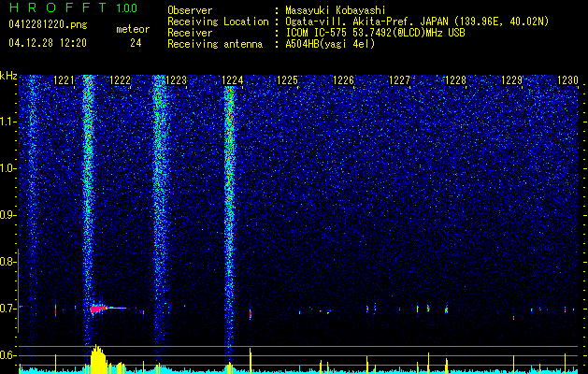Click the meteor count value 24

[136, 43]
